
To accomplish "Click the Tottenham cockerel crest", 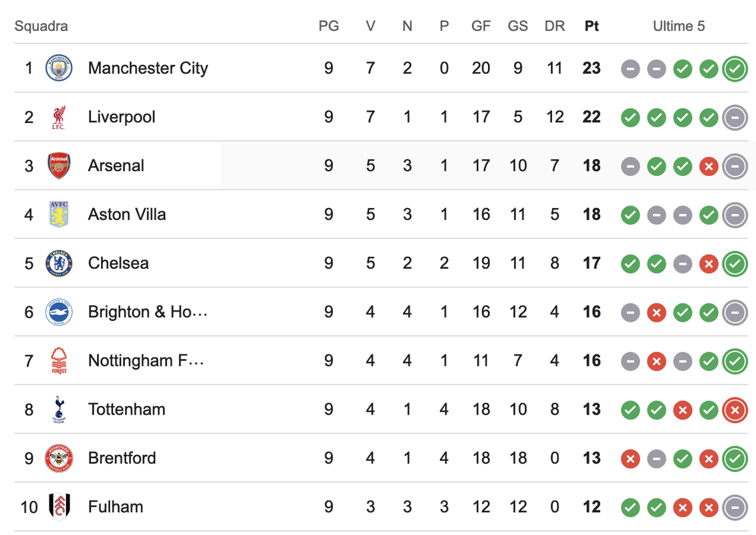I will pyautogui.click(x=59, y=409).
